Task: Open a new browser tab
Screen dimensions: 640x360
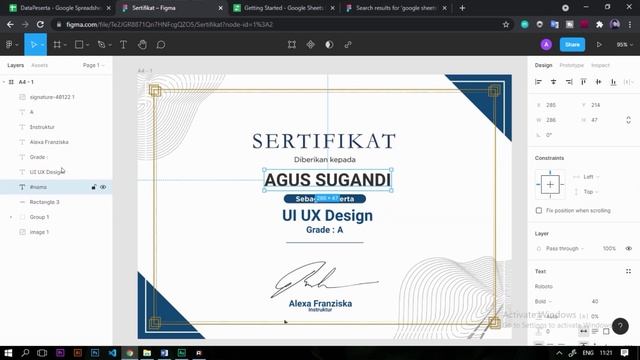Action: 462,8
